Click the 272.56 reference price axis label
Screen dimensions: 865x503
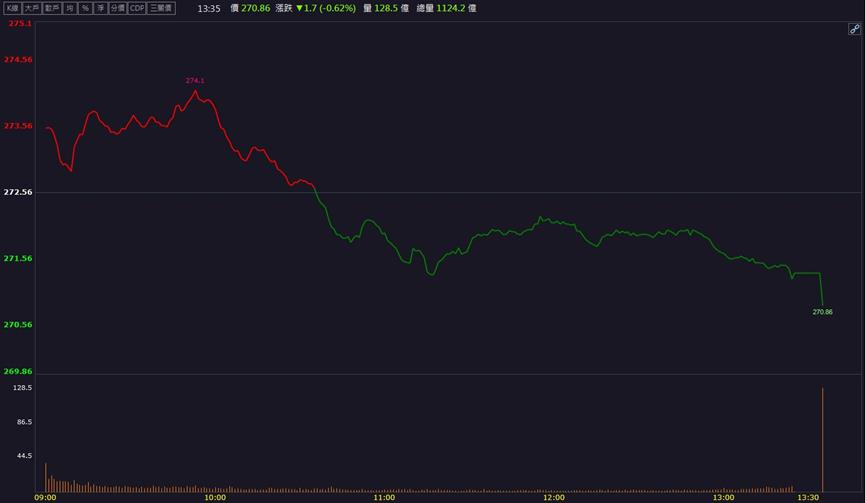coord(18,192)
